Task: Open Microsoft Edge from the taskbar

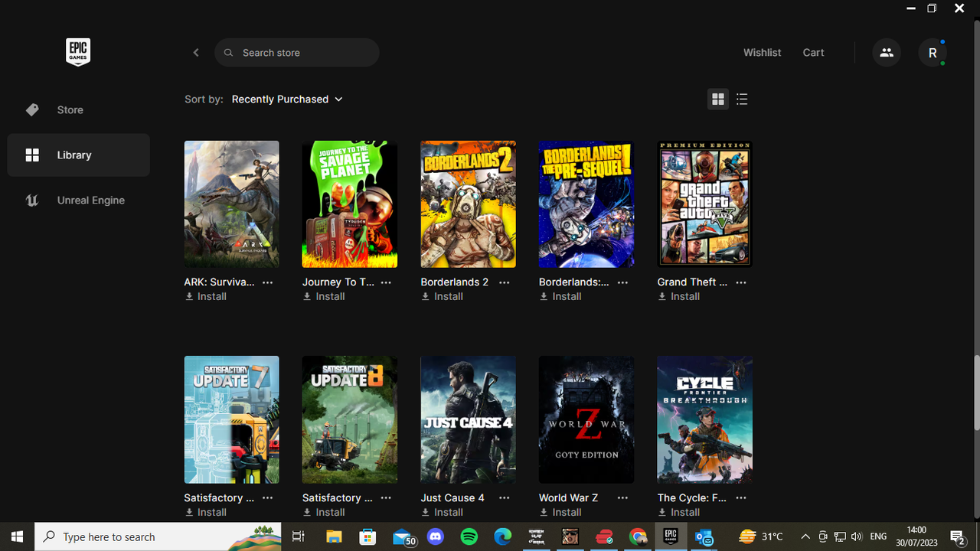Action: click(x=502, y=536)
